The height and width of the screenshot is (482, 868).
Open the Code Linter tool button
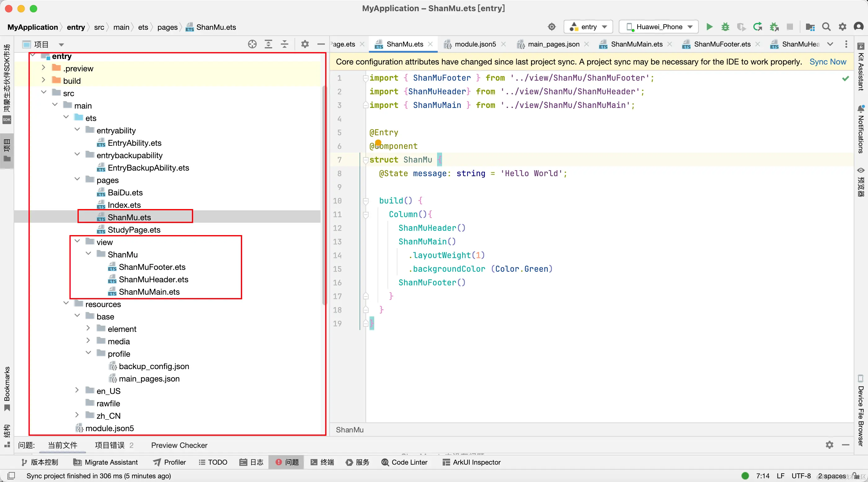404,462
